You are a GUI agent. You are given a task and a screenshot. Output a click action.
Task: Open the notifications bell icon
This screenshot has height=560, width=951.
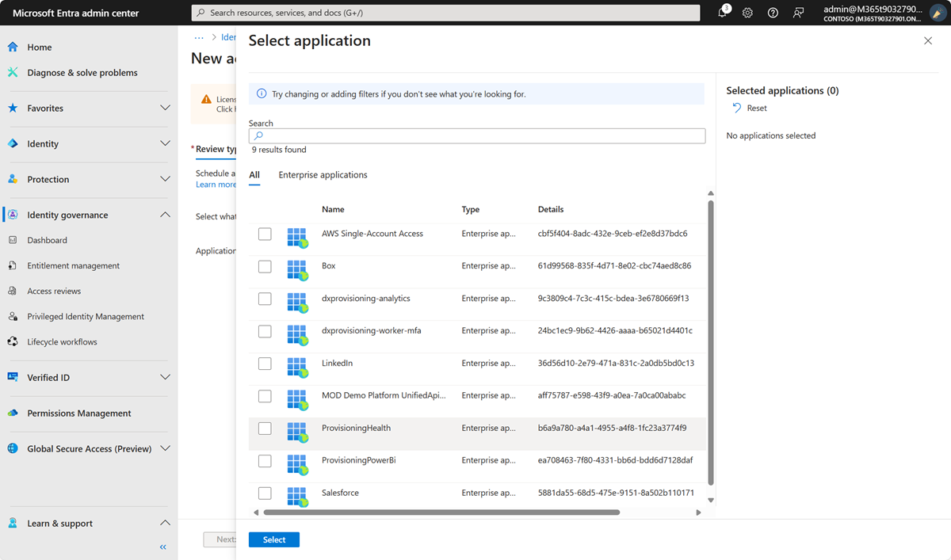(723, 13)
